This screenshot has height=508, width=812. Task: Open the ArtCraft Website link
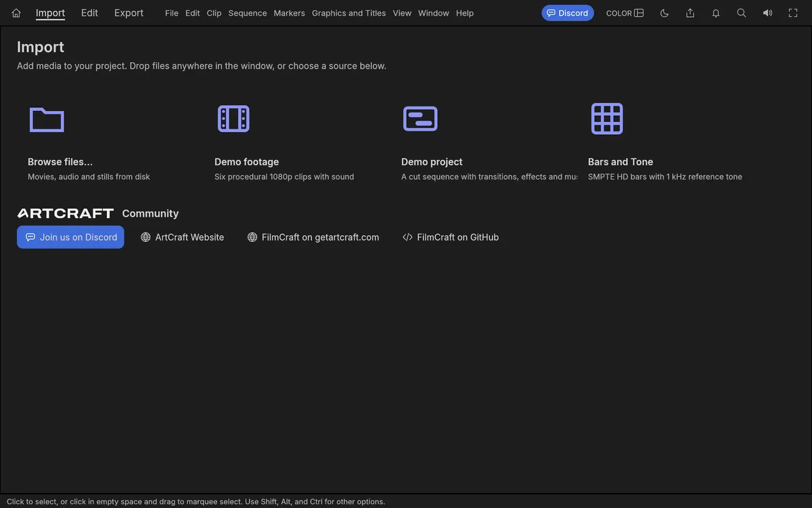182,237
